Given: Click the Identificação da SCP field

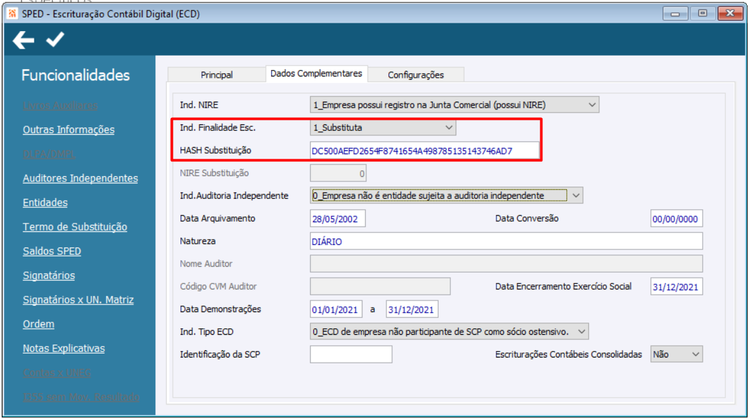Looking at the screenshot, I should point(351,354).
